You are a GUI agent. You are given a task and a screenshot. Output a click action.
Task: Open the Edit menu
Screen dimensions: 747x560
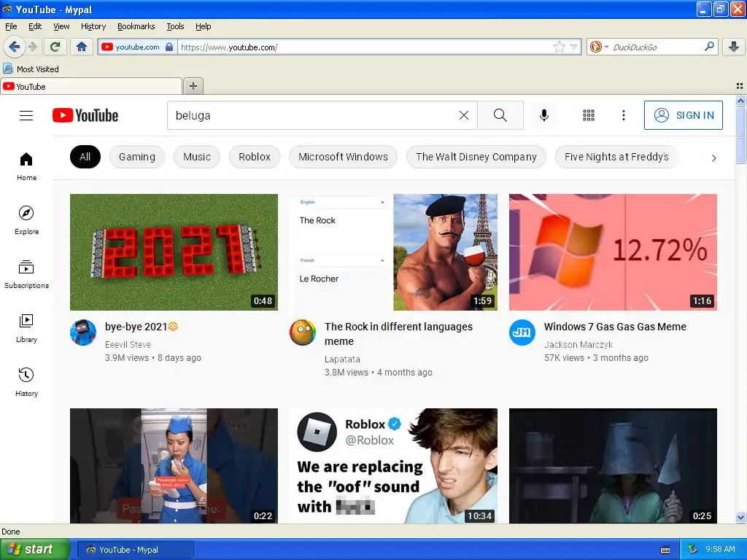pyautogui.click(x=35, y=26)
